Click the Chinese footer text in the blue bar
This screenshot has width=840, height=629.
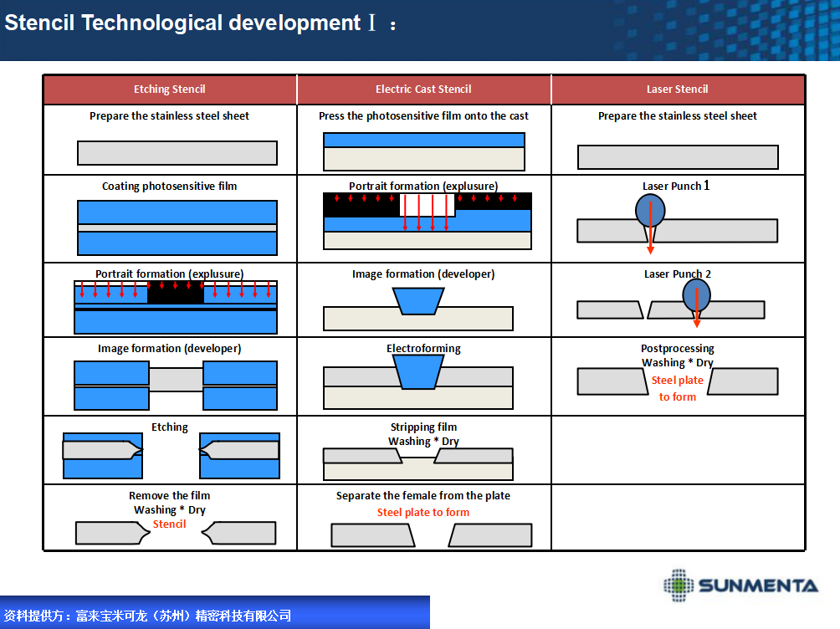pyautogui.click(x=148, y=616)
